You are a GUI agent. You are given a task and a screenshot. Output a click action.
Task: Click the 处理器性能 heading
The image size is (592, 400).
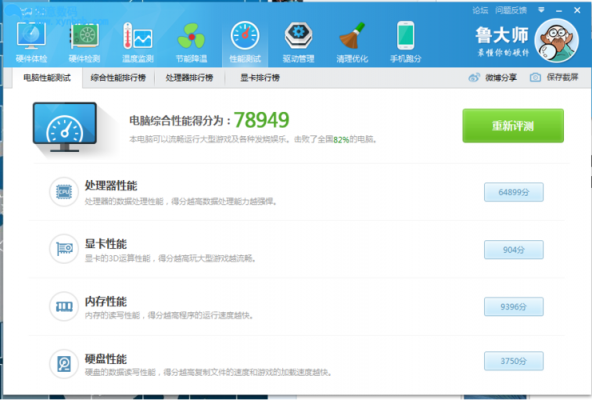coord(111,185)
